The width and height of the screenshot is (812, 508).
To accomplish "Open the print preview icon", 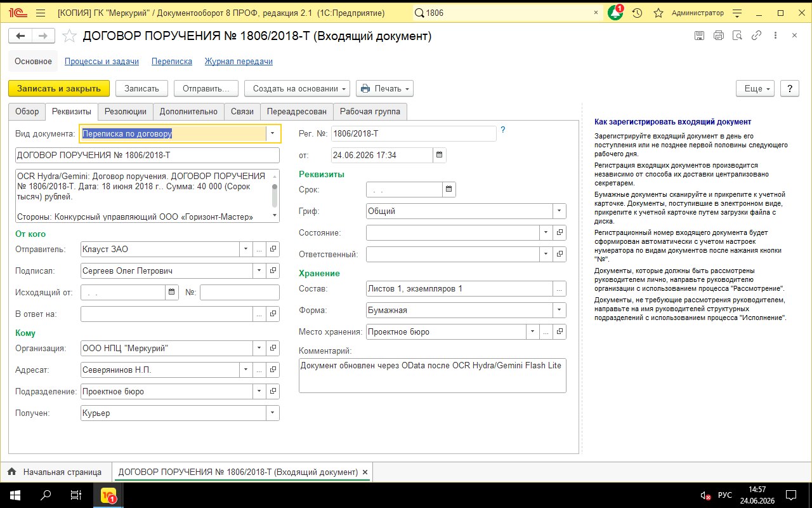I will click(737, 36).
